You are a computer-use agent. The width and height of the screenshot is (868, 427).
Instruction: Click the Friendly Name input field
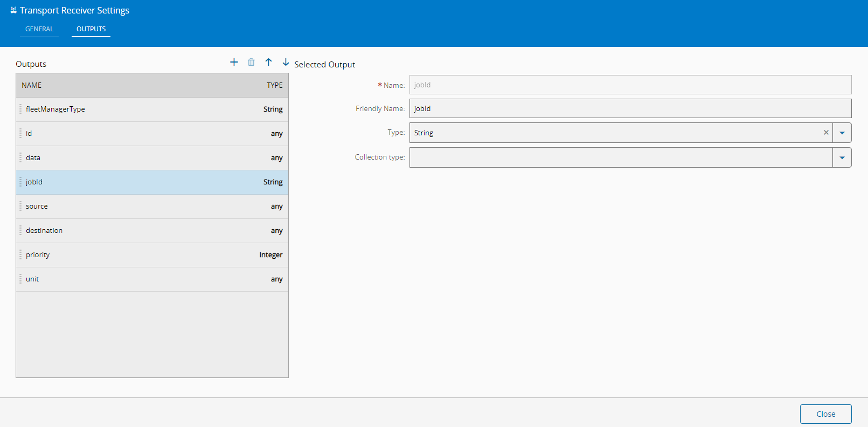[x=630, y=108]
